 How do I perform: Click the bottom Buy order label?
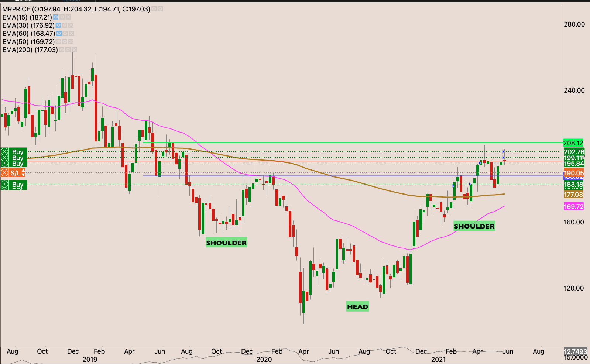18,185
